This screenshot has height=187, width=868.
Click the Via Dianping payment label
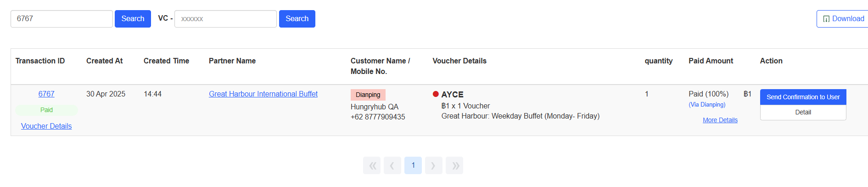tap(707, 105)
